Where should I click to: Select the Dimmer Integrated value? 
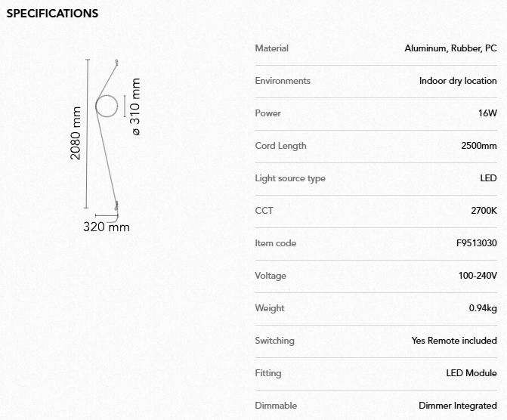coord(458,406)
